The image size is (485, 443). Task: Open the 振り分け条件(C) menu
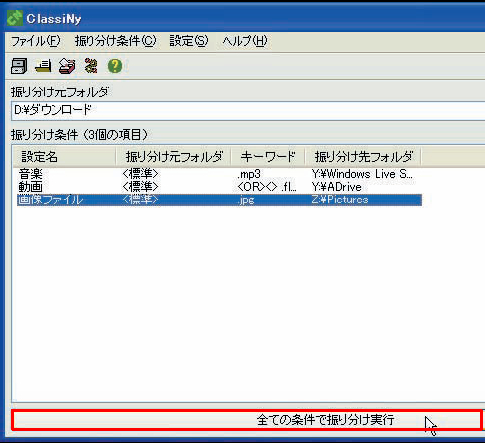[115, 41]
